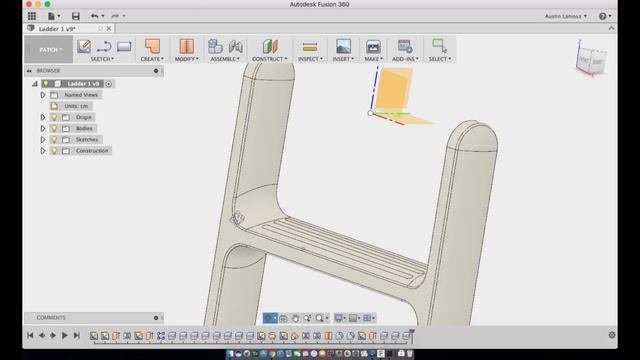This screenshot has height=360, width=640.
Task: Click the Make 3D print icon
Action: pos(373,46)
